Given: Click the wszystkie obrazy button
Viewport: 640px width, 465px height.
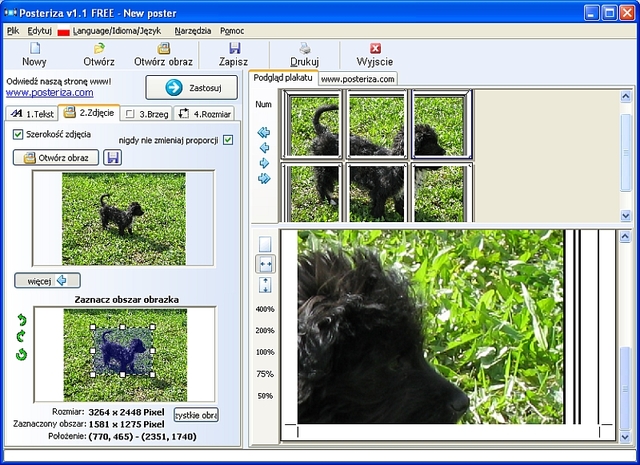Looking at the screenshot, I should (196, 415).
